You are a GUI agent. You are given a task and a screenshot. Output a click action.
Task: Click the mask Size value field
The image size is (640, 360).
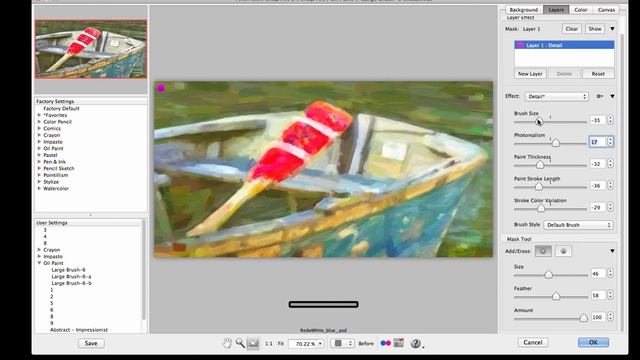[598, 273]
